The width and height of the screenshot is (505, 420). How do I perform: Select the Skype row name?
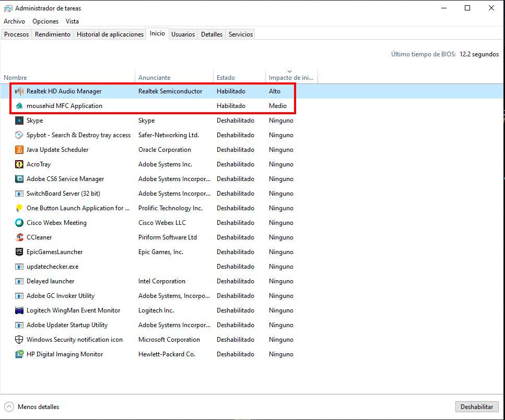pos(35,121)
